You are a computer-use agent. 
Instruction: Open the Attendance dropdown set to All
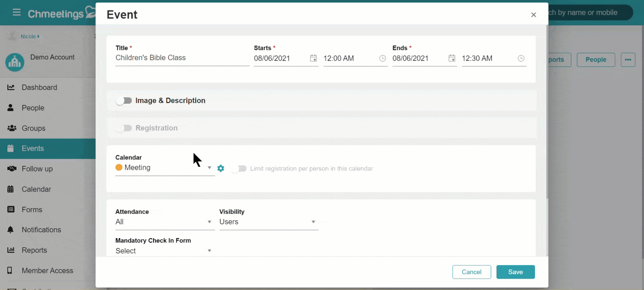[x=165, y=222]
